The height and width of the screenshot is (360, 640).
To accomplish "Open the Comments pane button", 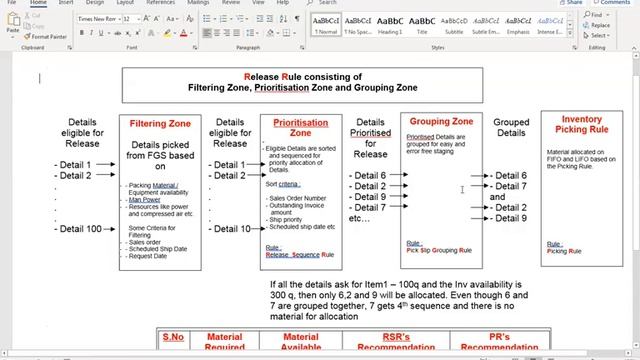I will pyautogui.click(x=611, y=2).
